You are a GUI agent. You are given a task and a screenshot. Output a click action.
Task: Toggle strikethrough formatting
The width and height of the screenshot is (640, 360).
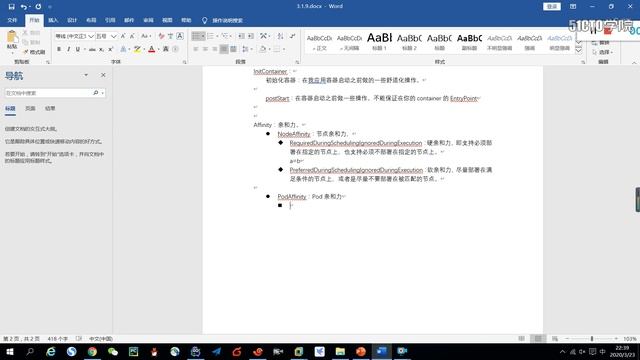pyautogui.click(x=92, y=49)
